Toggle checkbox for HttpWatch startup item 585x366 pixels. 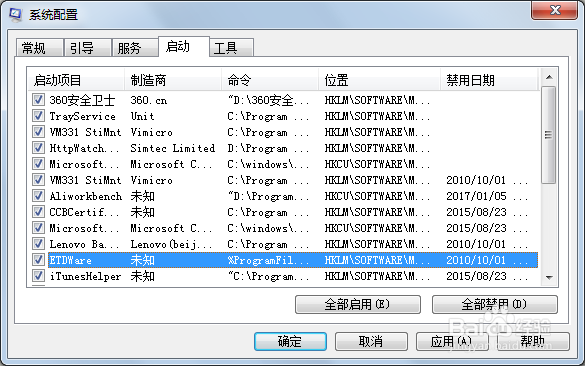38,148
